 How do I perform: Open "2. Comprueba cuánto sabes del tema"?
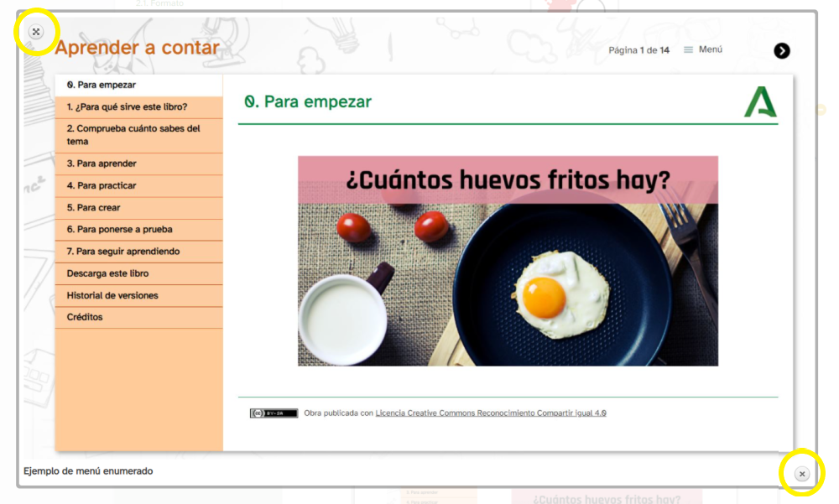[133, 135]
